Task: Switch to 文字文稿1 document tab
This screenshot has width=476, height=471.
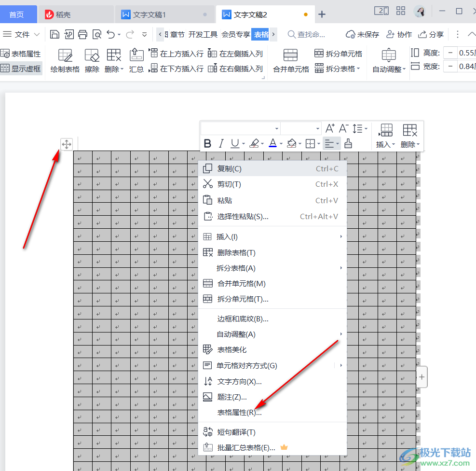Action: [x=165, y=14]
